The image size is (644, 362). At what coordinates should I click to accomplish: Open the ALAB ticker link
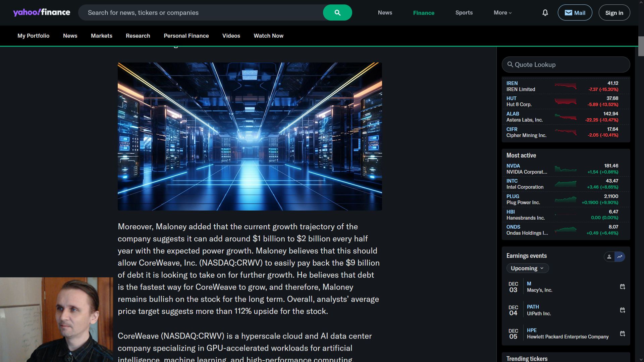pos(513,114)
